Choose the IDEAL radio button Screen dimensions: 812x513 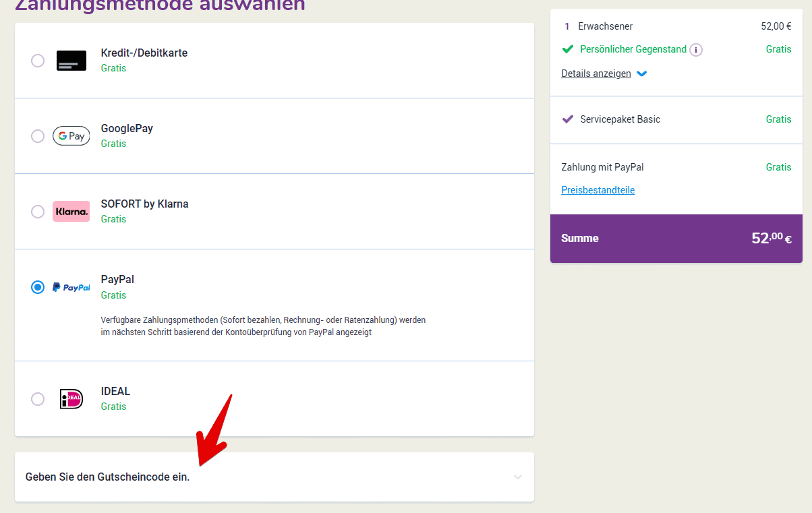38,399
